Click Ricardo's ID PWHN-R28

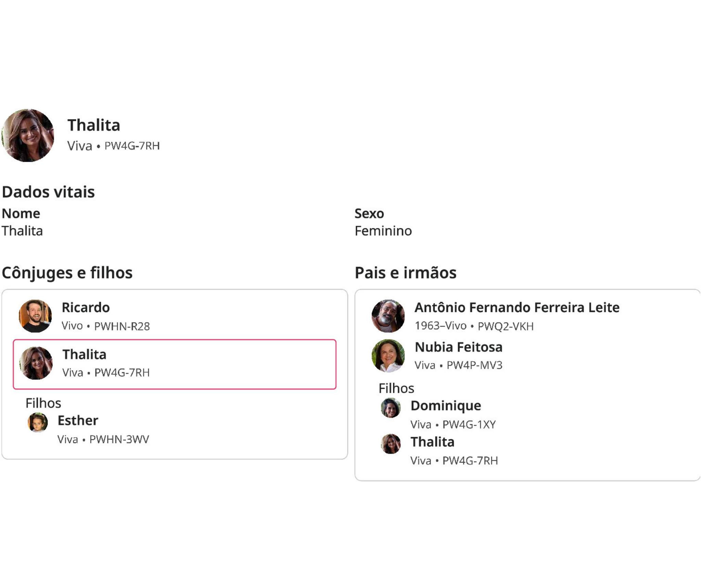(x=122, y=326)
